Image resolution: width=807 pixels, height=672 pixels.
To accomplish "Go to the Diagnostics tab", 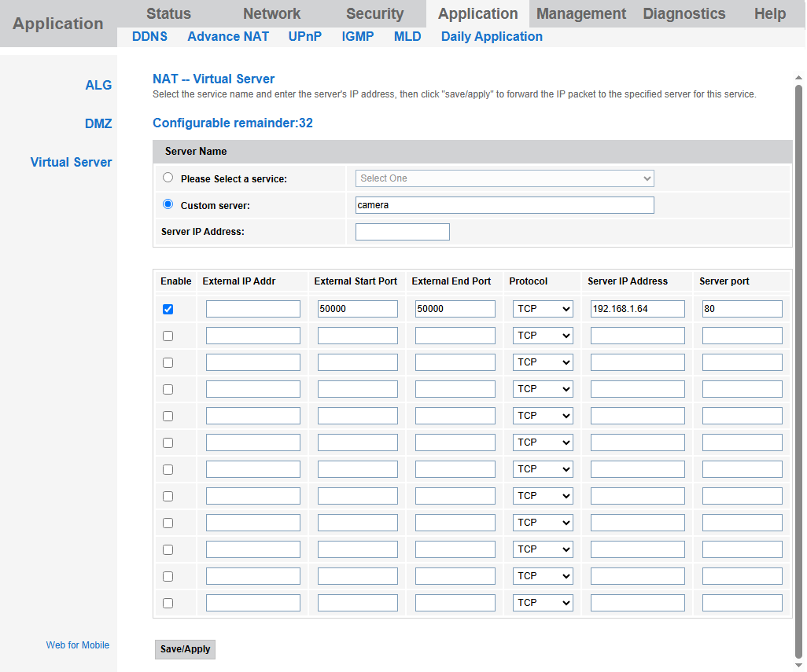I will point(684,13).
